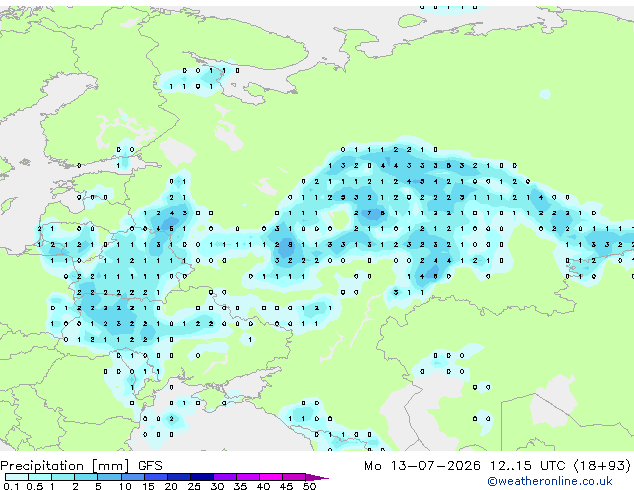Pick the 15–20 mm legend color swatch

click(156, 477)
